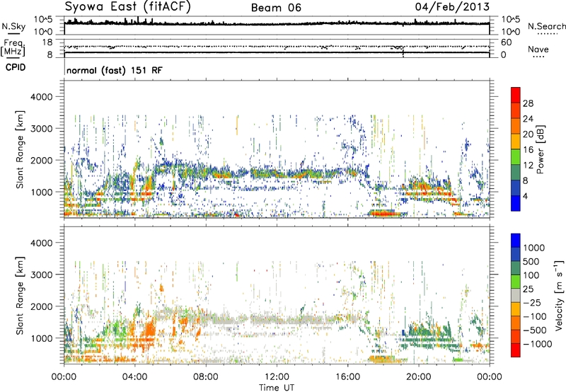Click the 'Velocity [m s-1]' color bar title

(559, 295)
